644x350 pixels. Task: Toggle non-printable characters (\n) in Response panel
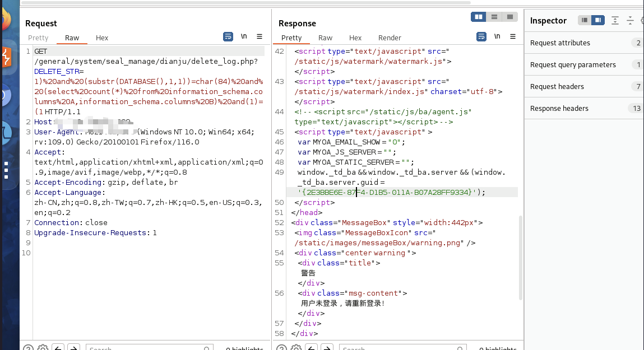coord(497,36)
